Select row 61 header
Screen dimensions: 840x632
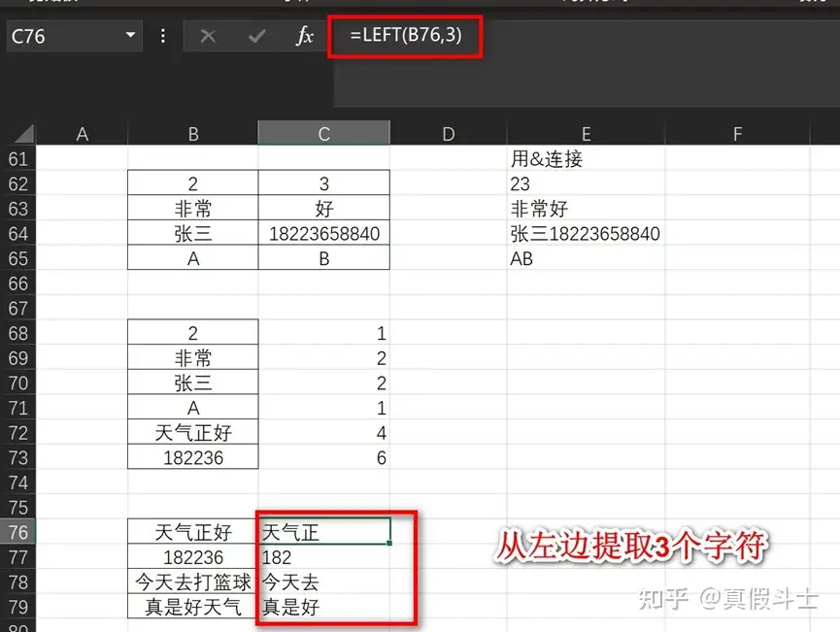tap(19, 159)
